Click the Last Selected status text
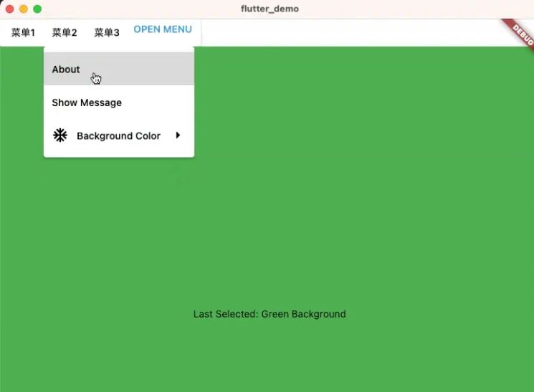This screenshot has height=392, width=534. (x=269, y=314)
